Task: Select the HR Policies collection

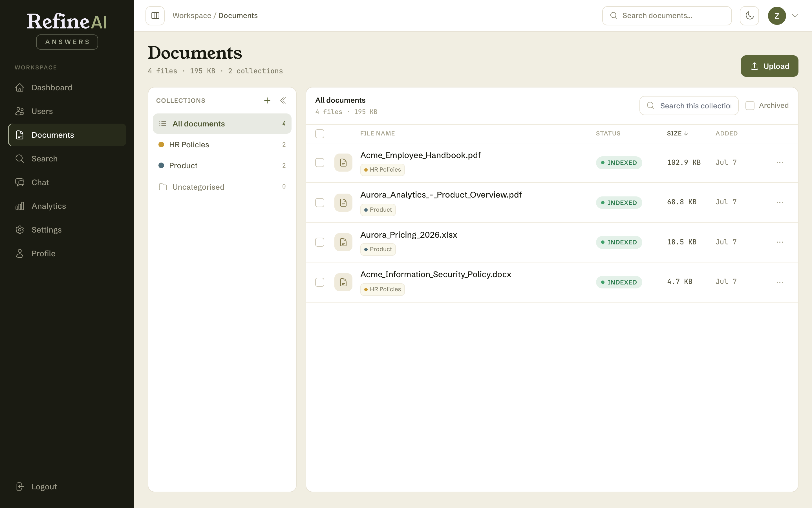Action: (222, 145)
